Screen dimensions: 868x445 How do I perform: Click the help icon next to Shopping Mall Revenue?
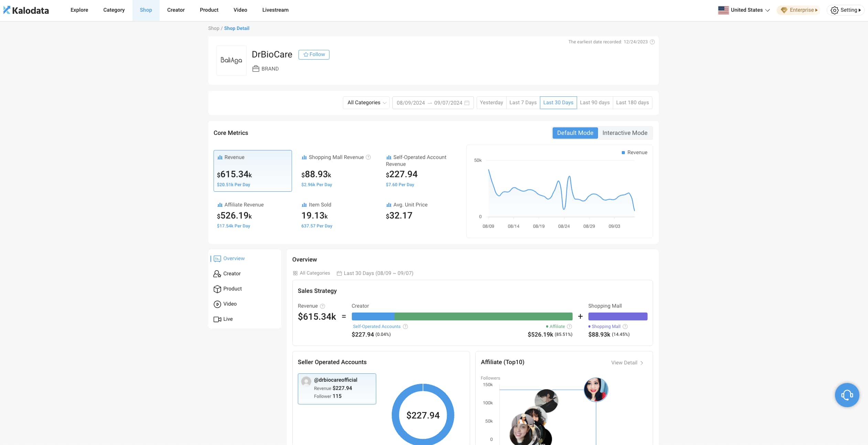tap(368, 157)
